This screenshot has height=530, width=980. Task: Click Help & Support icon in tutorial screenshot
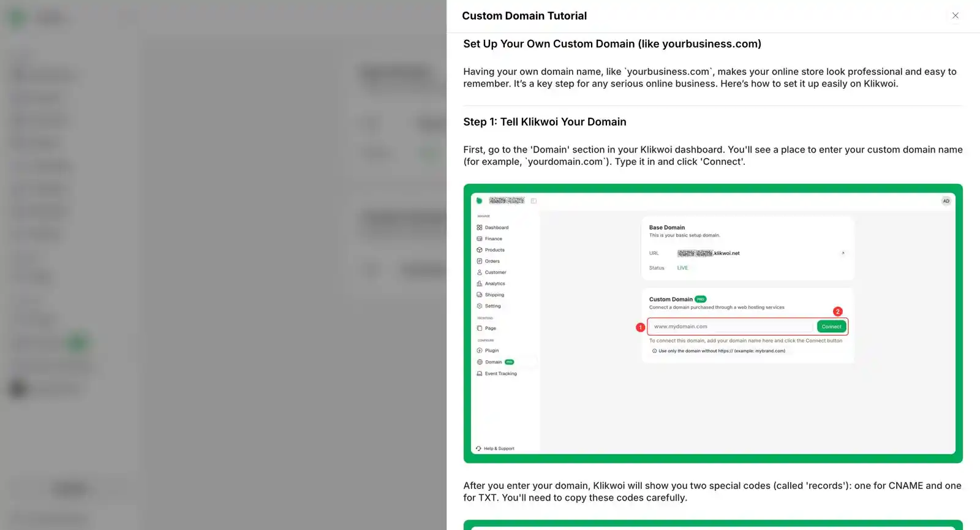pos(478,449)
